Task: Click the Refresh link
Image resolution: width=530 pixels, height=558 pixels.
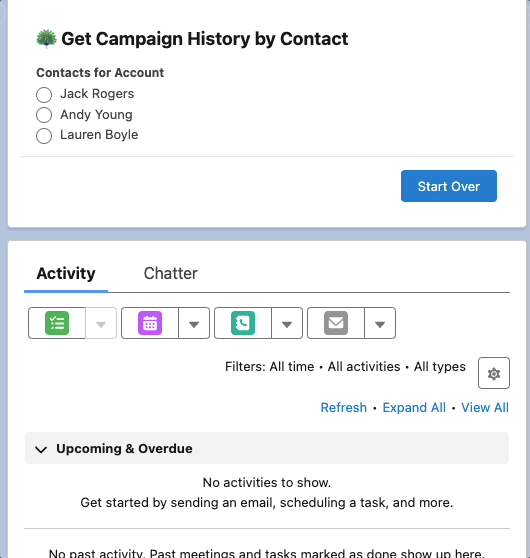Action: [x=343, y=407]
